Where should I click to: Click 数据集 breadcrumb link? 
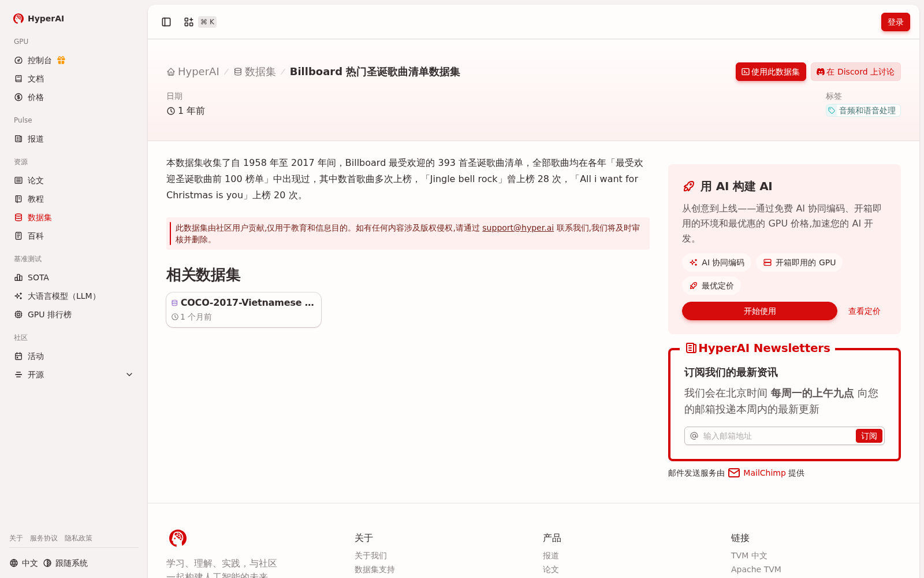(x=255, y=72)
